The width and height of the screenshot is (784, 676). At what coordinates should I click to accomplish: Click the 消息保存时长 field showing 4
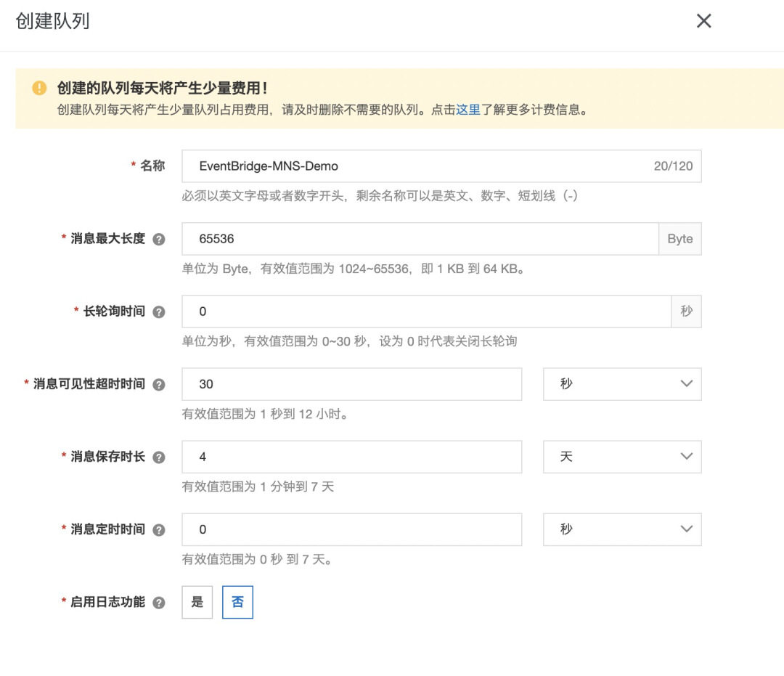351,457
